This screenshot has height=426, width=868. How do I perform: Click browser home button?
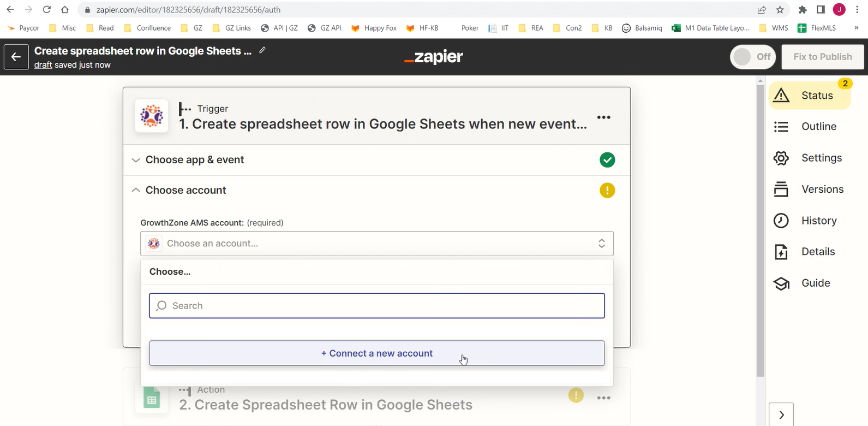pos(65,10)
